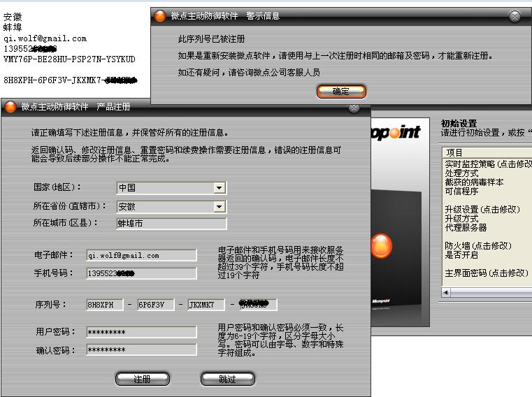Click the 是否开启 row

(x=462, y=255)
